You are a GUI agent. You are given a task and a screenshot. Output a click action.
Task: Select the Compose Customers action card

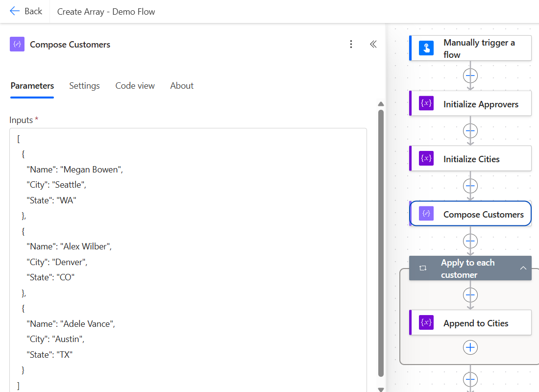pos(470,214)
